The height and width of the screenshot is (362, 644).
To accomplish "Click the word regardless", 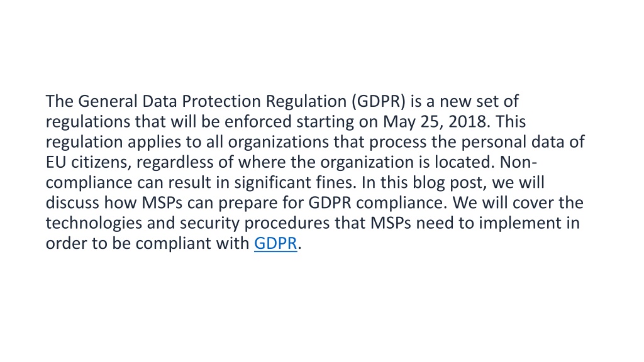I will [175, 163].
